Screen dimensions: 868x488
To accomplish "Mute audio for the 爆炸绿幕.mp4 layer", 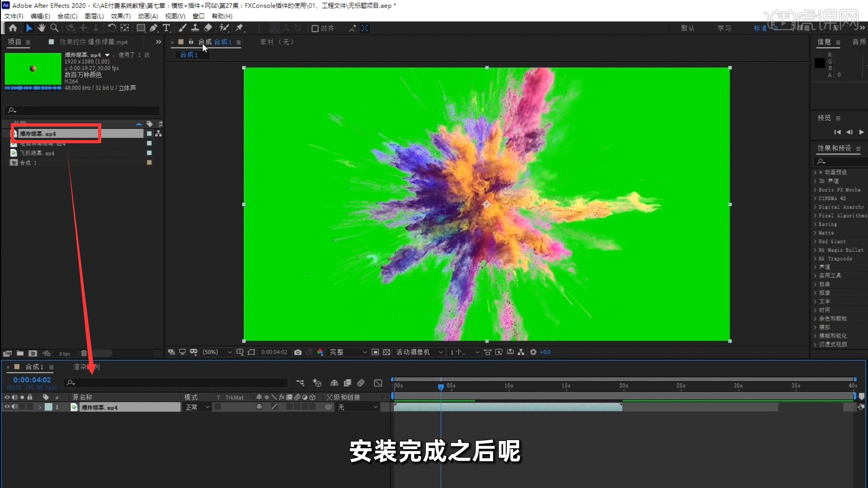I will [14, 407].
